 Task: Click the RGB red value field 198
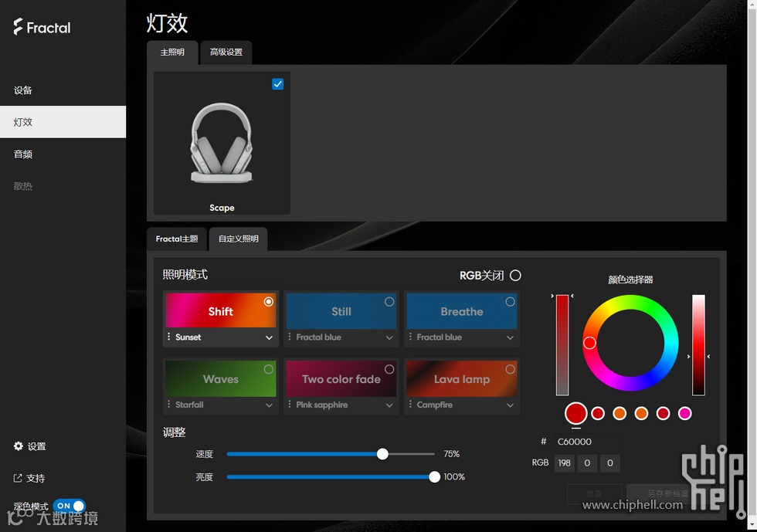tap(564, 463)
